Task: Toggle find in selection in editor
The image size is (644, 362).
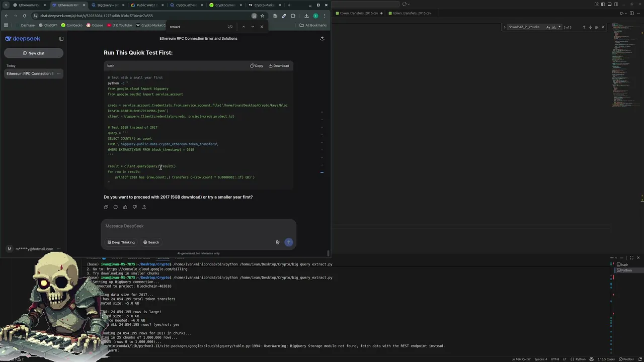Action: coord(597,27)
